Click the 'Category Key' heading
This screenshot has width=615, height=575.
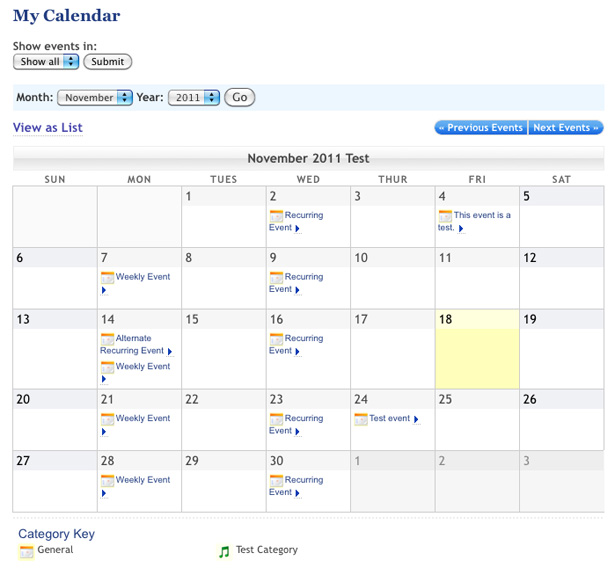point(56,534)
